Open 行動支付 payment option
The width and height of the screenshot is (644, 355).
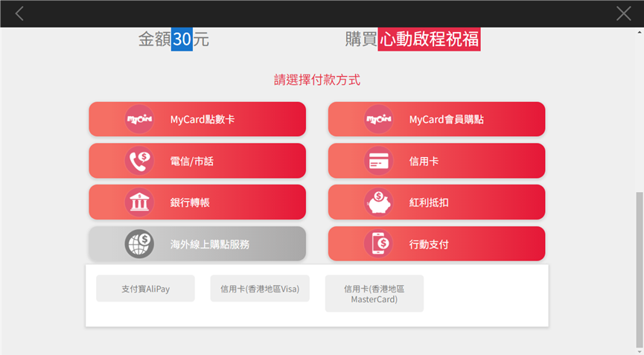coord(436,244)
